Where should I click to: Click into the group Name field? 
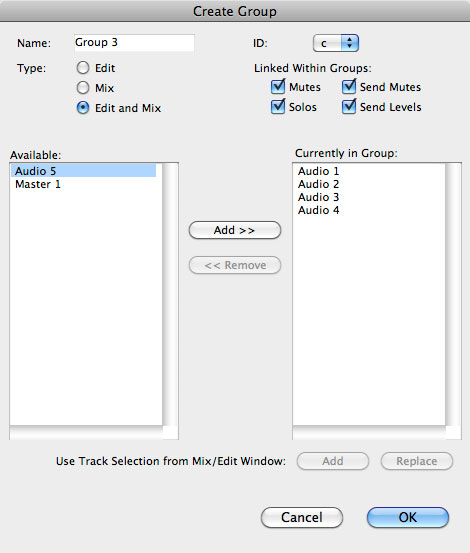click(x=134, y=43)
